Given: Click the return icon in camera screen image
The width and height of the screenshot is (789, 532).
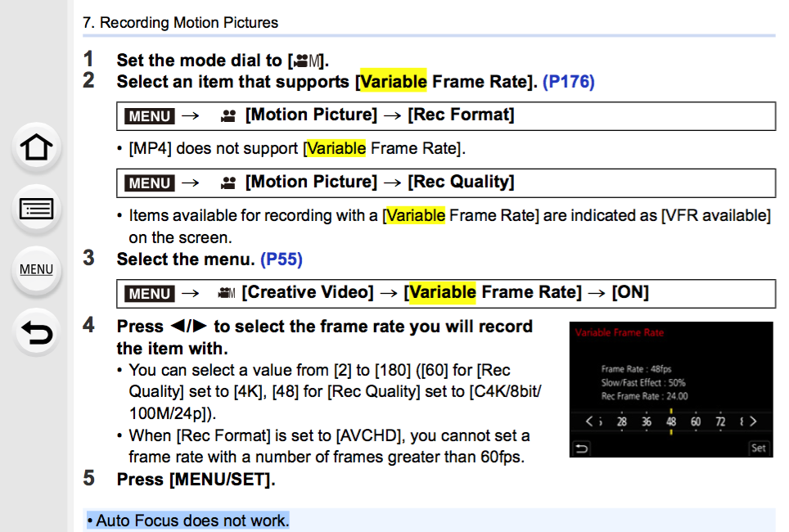Looking at the screenshot, I should (582, 449).
